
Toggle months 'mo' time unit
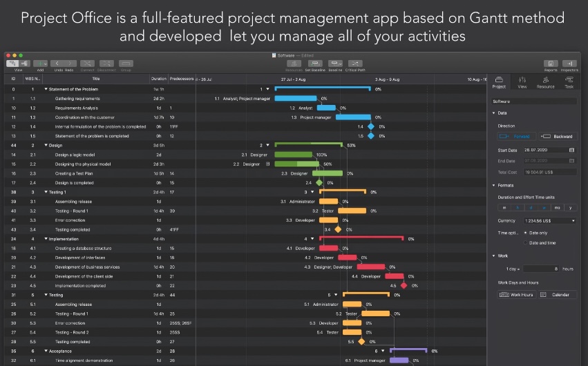click(x=557, y=208)
